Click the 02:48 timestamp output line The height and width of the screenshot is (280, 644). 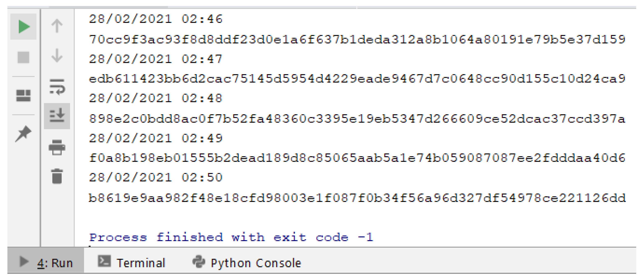[x=156, y=98]
